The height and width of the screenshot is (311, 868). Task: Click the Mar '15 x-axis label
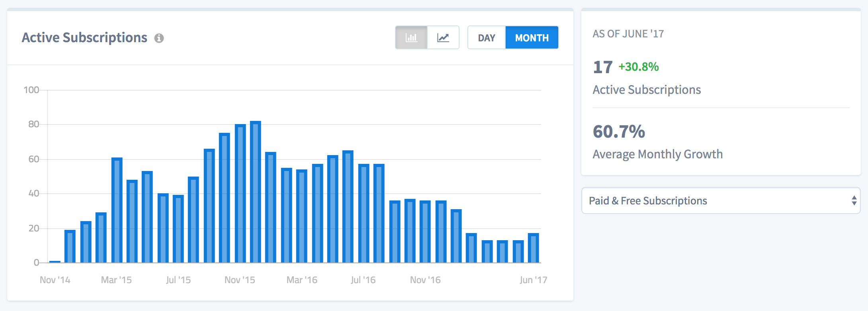tap(116, 280)
